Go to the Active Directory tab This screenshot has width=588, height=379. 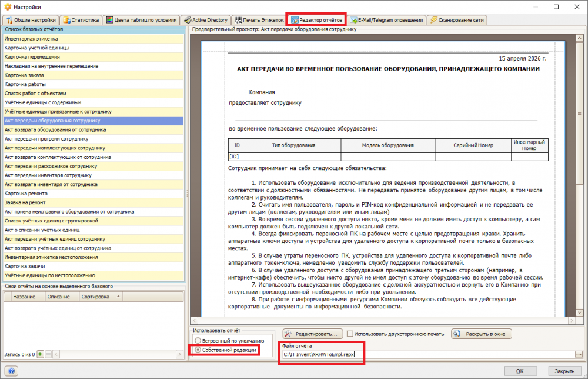pos(206,20)
